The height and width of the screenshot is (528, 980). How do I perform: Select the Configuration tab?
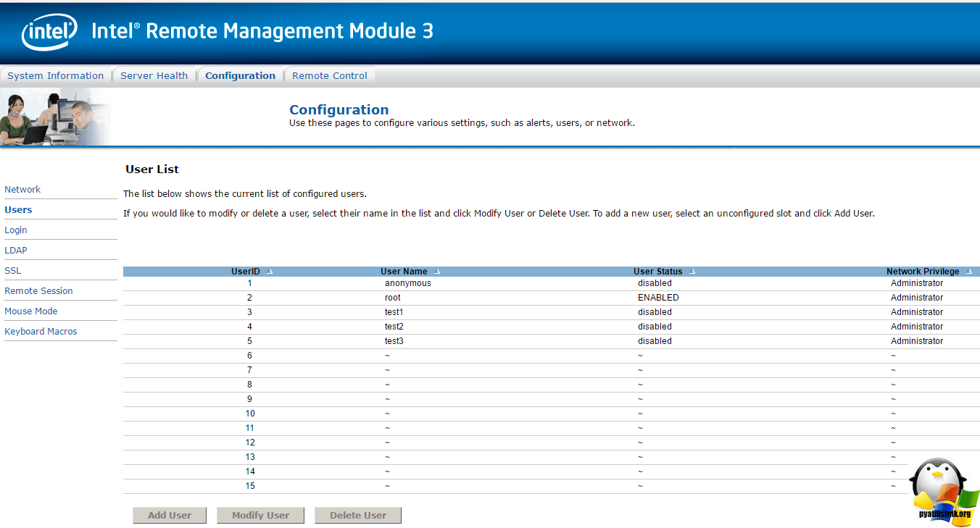click(x=240, y=75)
